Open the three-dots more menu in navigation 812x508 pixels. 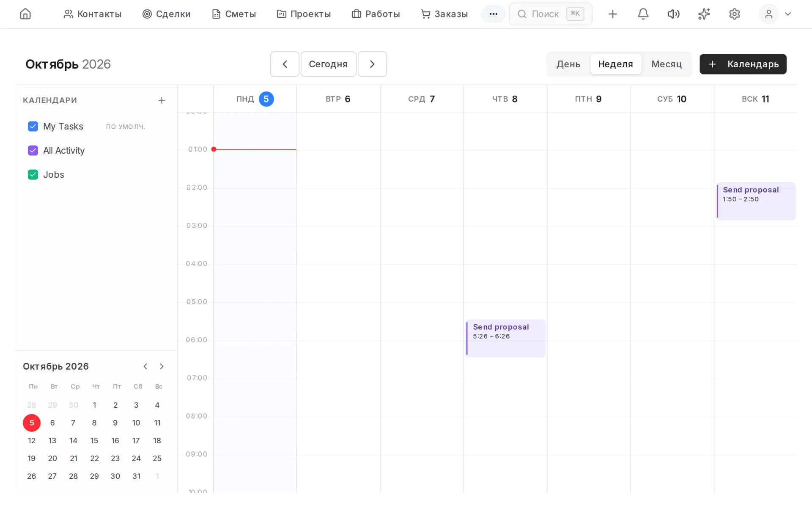pos(493,14)
